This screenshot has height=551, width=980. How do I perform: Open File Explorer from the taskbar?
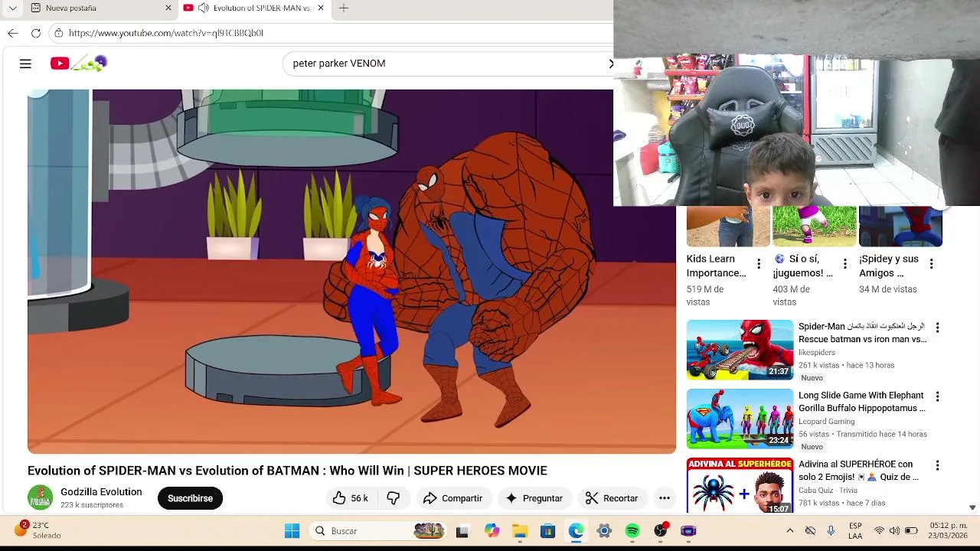(520, 531)
